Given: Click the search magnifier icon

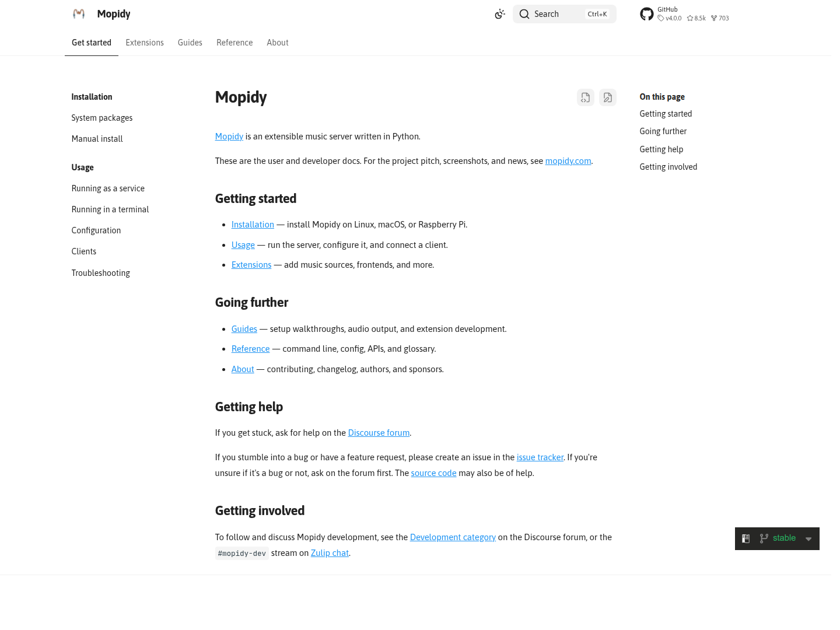Looking at the screenshot, I should point(524,14).
